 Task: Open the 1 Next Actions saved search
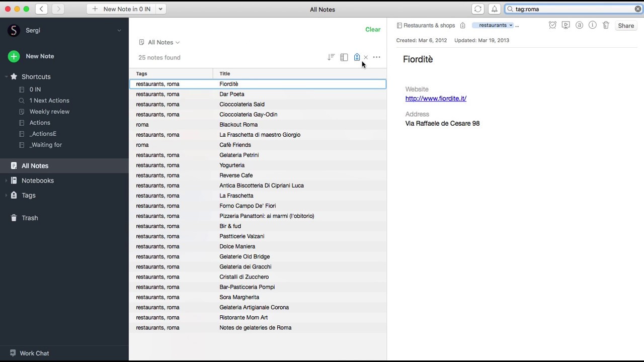pyautogui.click(x=49, y=101)
